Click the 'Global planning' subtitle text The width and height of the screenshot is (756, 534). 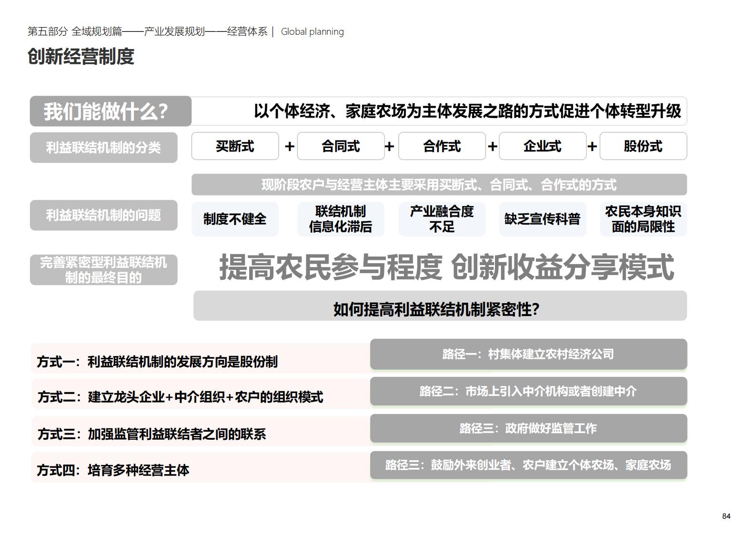click(x=312, y=31)
